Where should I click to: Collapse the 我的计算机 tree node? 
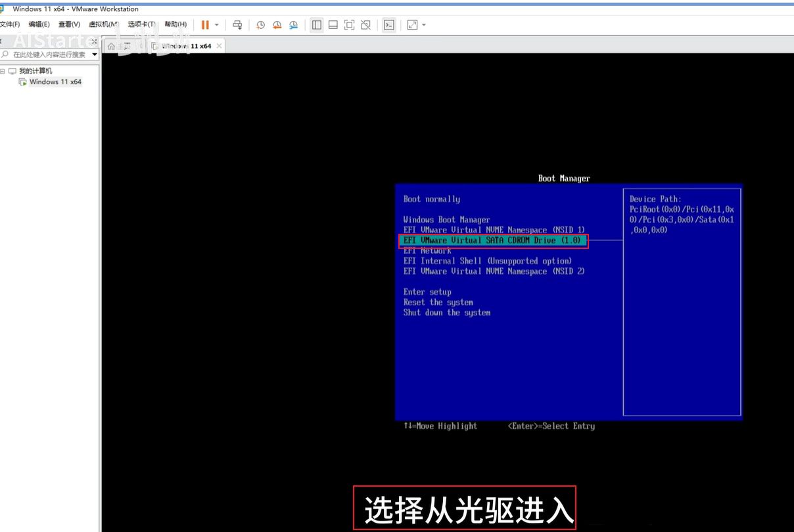[x=3, y=71]
